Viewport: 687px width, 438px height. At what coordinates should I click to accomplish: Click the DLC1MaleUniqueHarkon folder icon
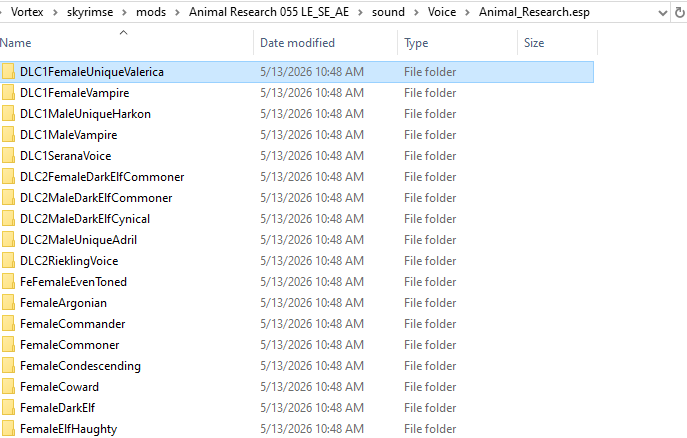(8, 114)
